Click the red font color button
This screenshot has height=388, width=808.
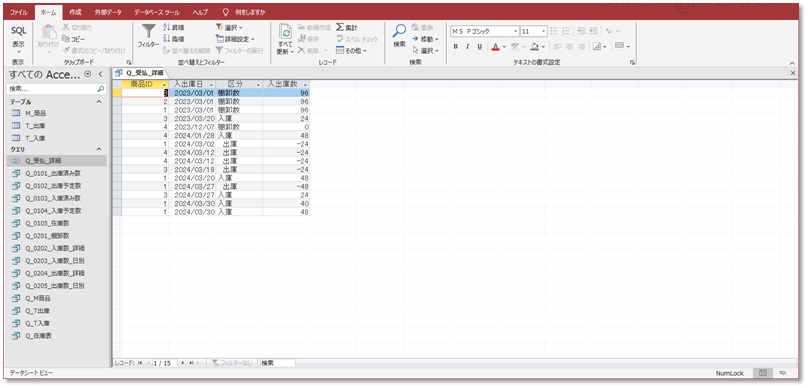coord(495,47)
